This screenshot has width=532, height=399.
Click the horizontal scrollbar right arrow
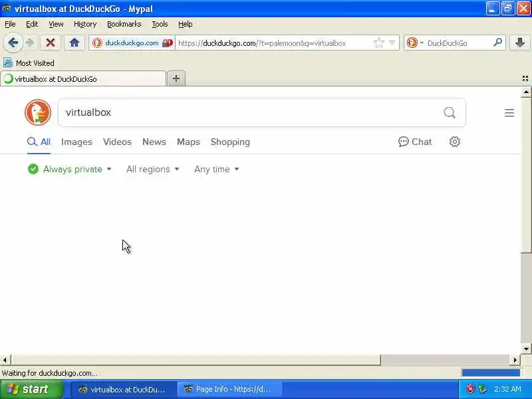[x=515, y=360]
